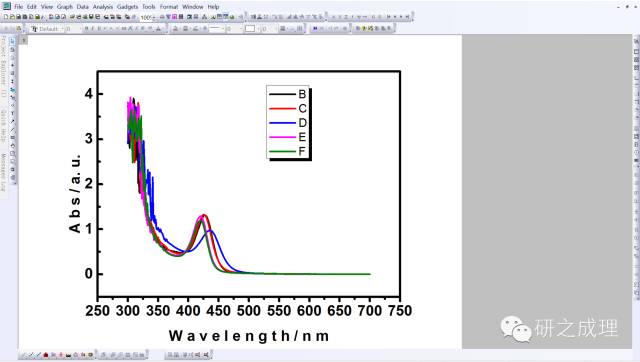Select the Data Reader tool
Viewport: 640px width, 362px height.
pyautogui.click(x=12, y=73)
